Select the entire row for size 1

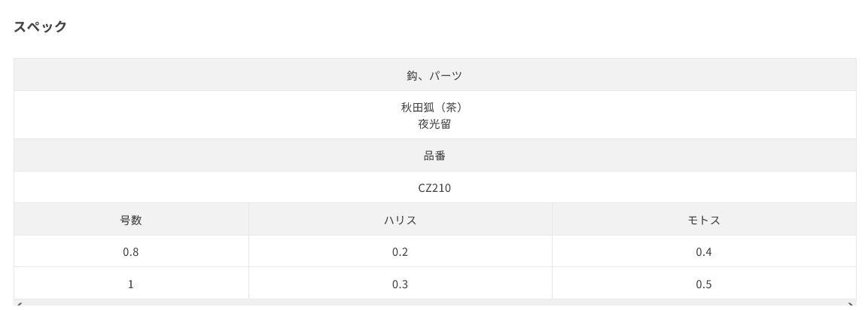(x=435, y=284)
